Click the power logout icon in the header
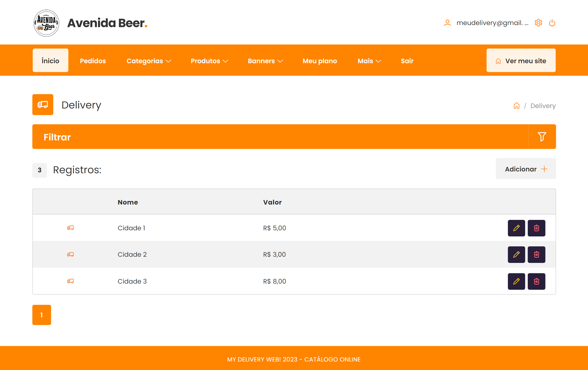 [x=552, y=23]
